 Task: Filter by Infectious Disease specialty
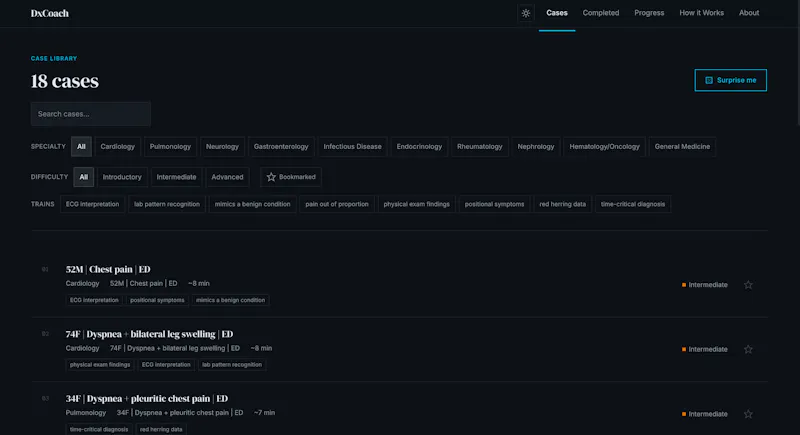(x=352, y=147)
